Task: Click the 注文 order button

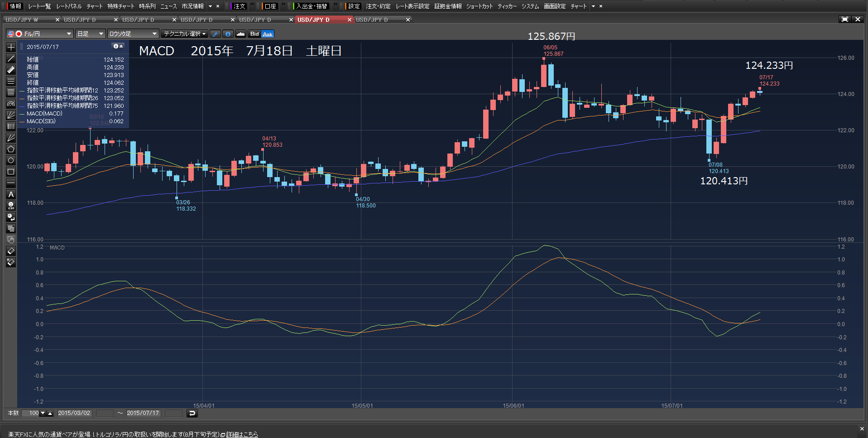Action: click(239, 6)
